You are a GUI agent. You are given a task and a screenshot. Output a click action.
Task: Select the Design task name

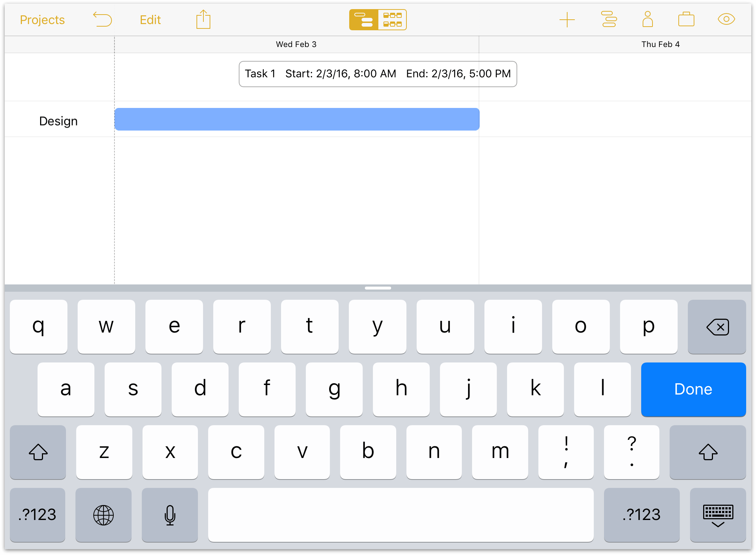pos(58,121)
